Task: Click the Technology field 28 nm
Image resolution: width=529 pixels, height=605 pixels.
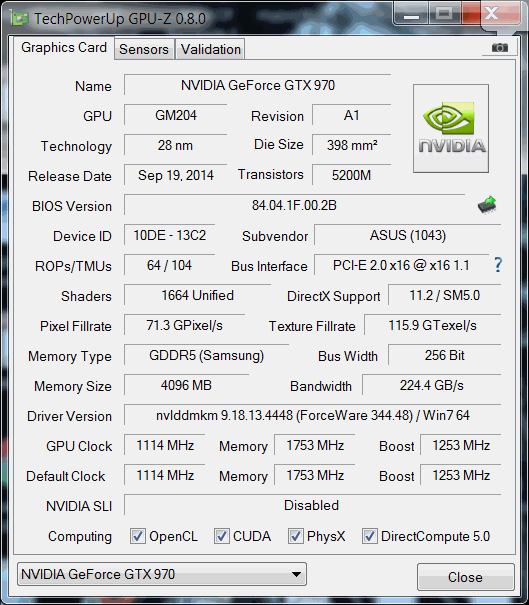Action: click(176, 145)
